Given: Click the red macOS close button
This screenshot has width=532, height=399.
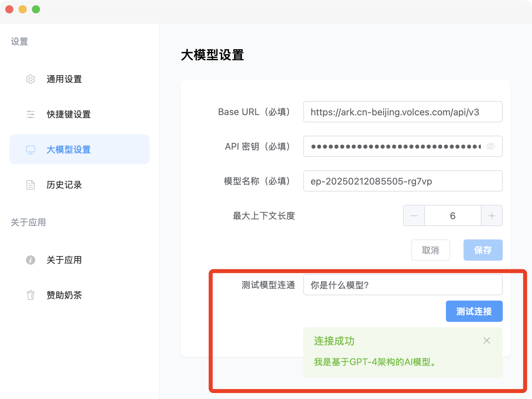Looking at the screenshot, I should pyautogui.click(x=9, y=9).
